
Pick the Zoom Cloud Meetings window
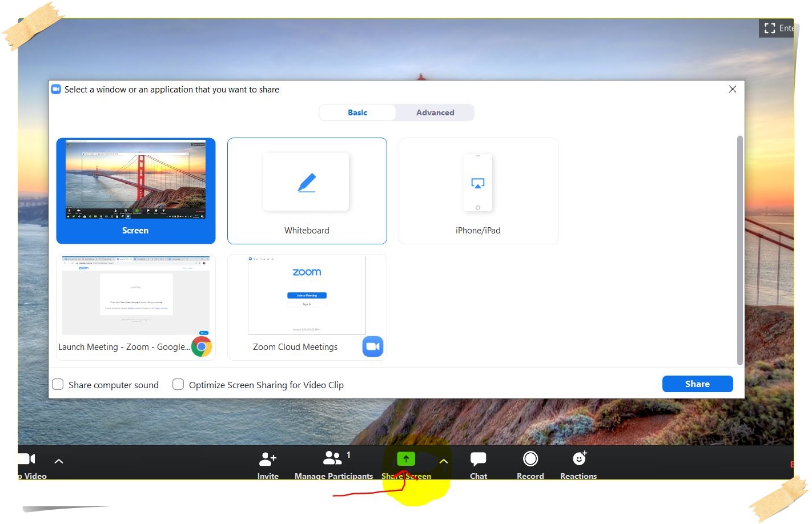tap(307, 307)
